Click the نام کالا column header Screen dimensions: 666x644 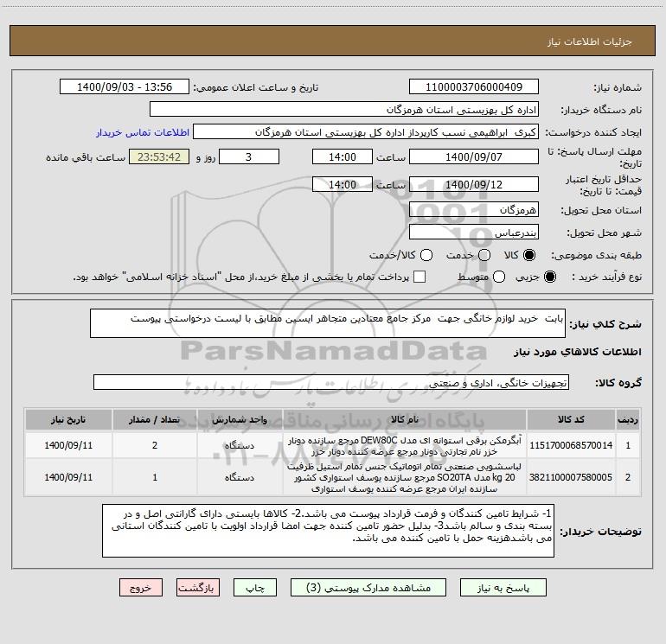(x=405, y=420)
